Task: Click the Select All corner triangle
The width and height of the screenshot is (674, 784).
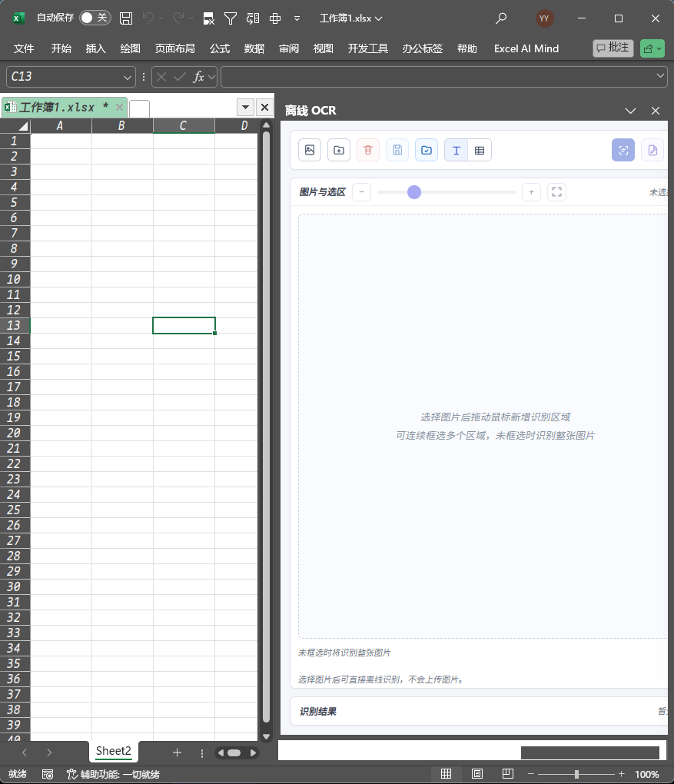Action: click(22, 126)
